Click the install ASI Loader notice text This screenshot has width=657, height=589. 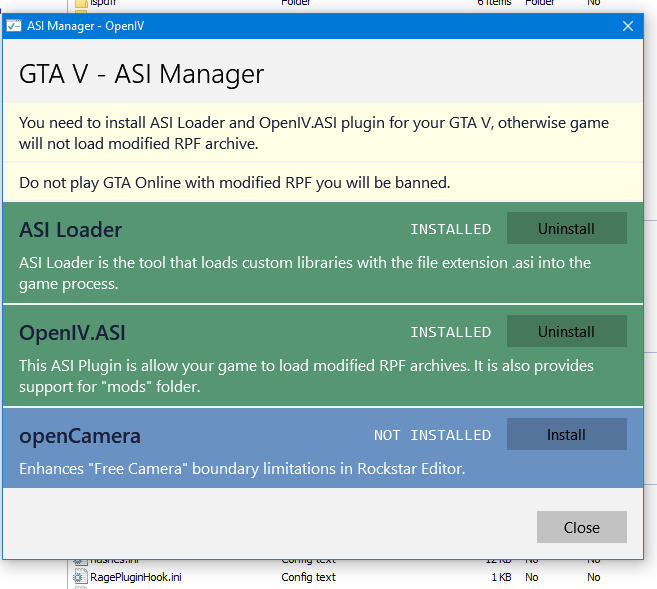pyautogui.click(x=314, y=133)
